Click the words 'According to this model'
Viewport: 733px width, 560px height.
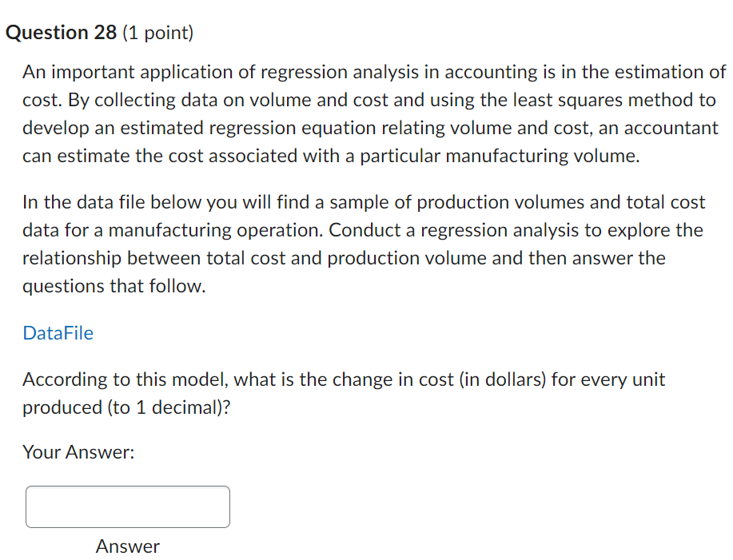pos(125,379)
